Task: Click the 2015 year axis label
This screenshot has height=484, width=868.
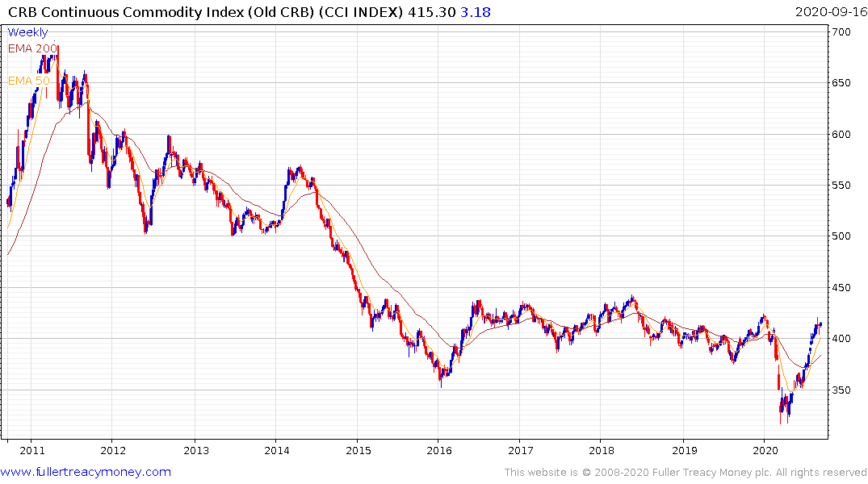Action: click(x=359, y=450)
